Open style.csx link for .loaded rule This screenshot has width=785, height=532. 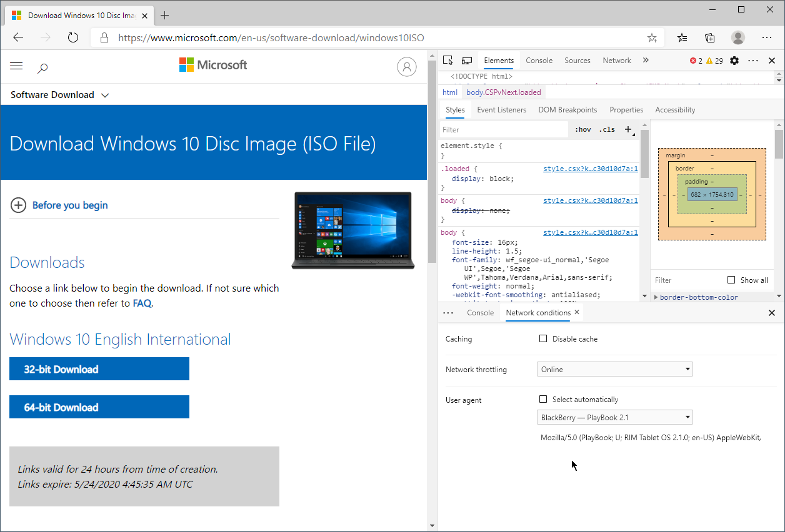pos(591,169)
